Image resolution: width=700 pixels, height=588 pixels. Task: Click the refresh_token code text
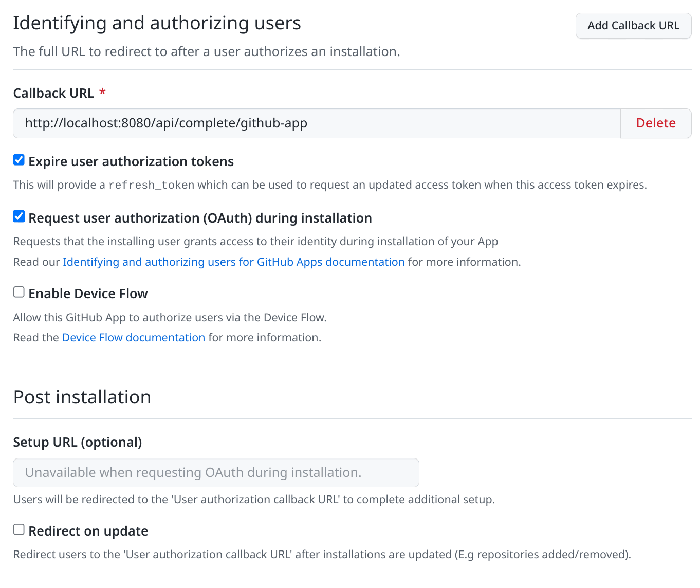point(152,185)
